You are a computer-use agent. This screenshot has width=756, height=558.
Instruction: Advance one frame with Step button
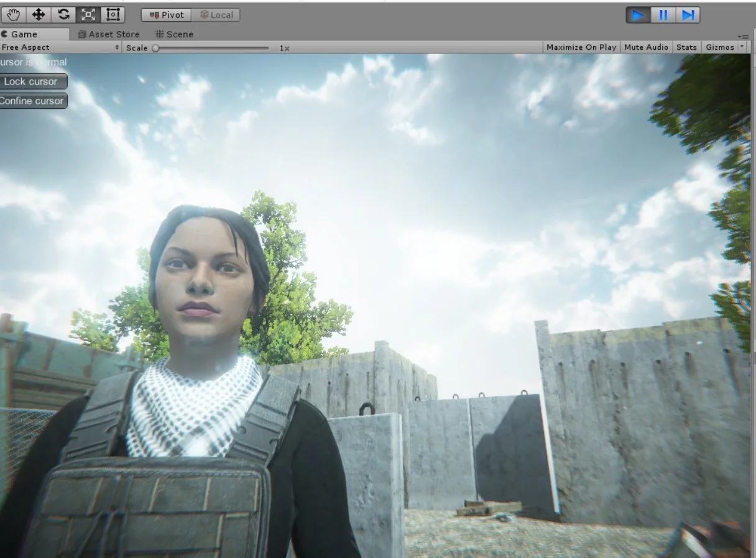point(688,15)
